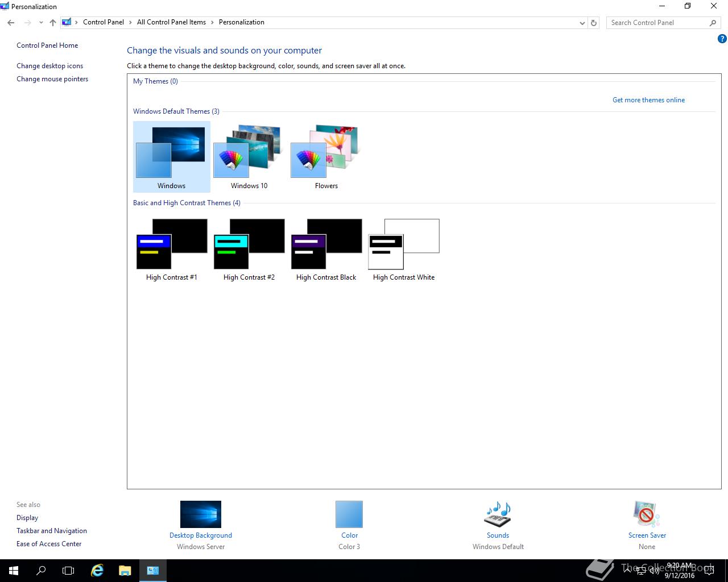Click the Windows Server background caption
Screen dimensions: 728x582
(201, 547)
